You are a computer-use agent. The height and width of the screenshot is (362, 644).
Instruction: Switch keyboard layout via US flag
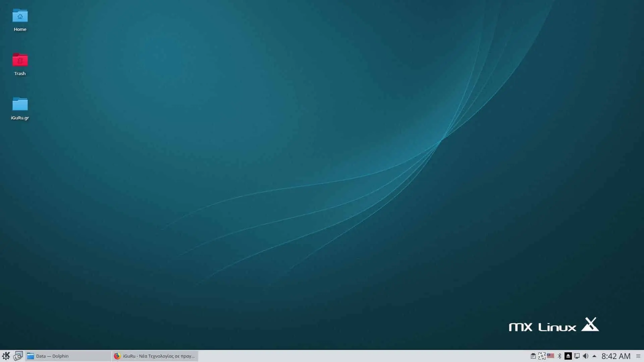(x=551, y=356)
